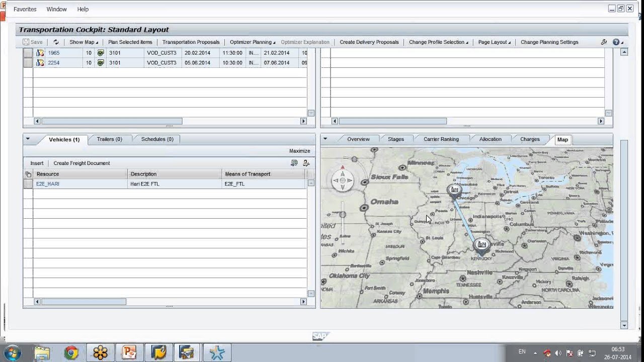Open the Windows Start button

click(x=12, y=352)
